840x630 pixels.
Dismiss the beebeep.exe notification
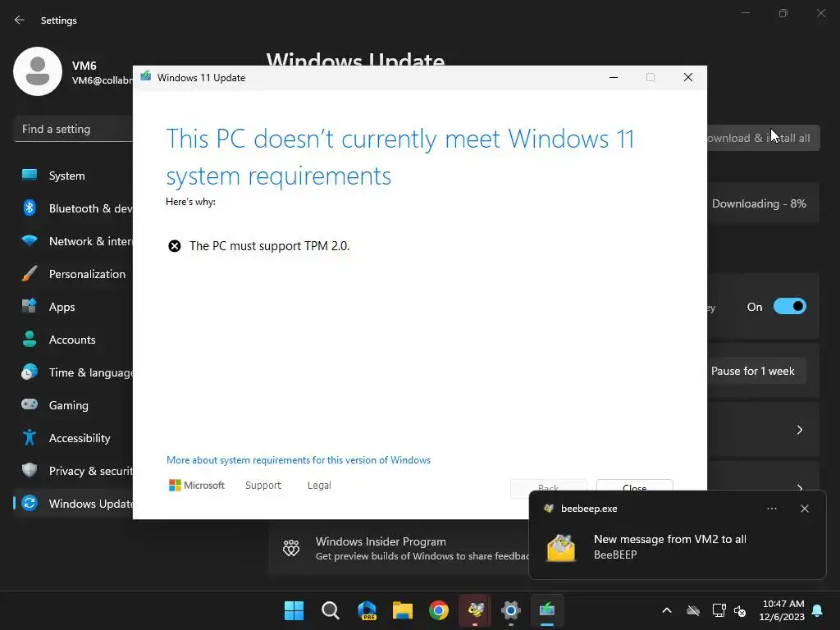[805, 509]
